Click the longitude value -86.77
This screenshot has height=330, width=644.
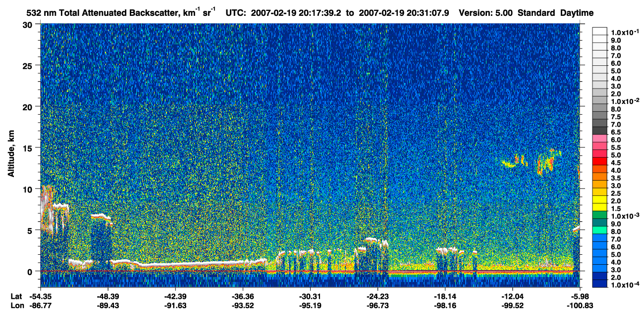(41, 305)
